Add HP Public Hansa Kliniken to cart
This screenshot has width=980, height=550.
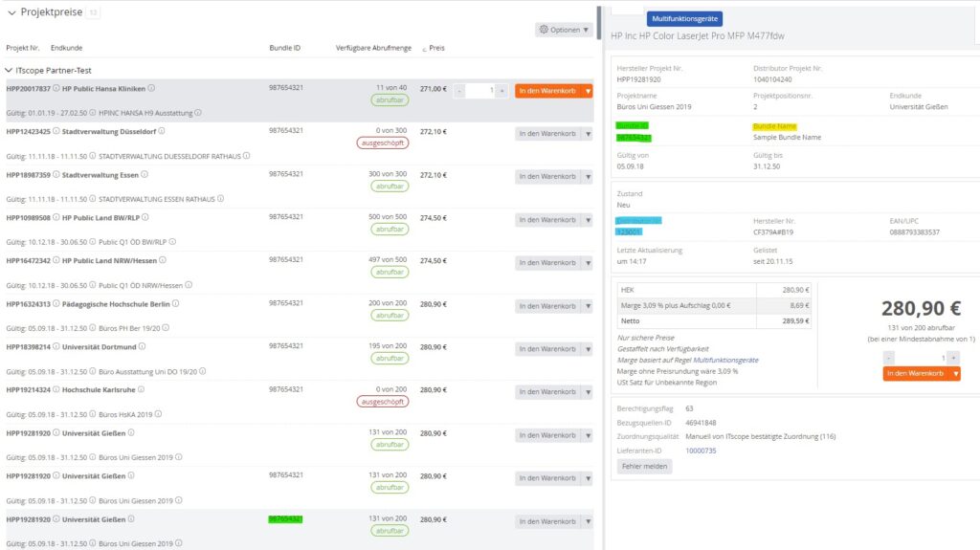click(x=548, y=91)
